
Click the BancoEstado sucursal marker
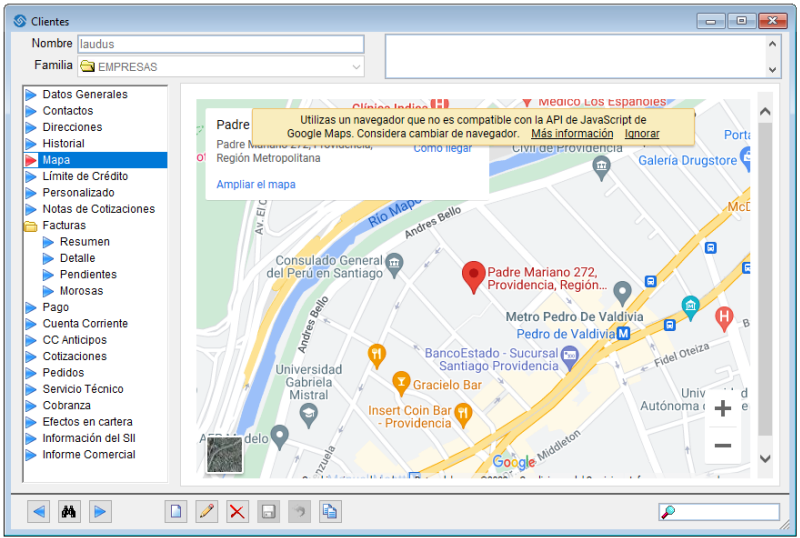tap(569, 357)
